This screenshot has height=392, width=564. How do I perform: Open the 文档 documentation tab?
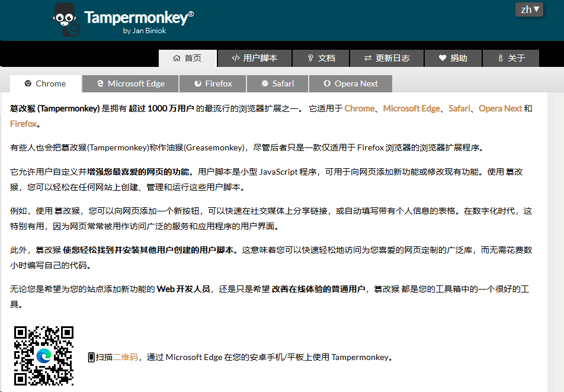click(x=321, y=58)
